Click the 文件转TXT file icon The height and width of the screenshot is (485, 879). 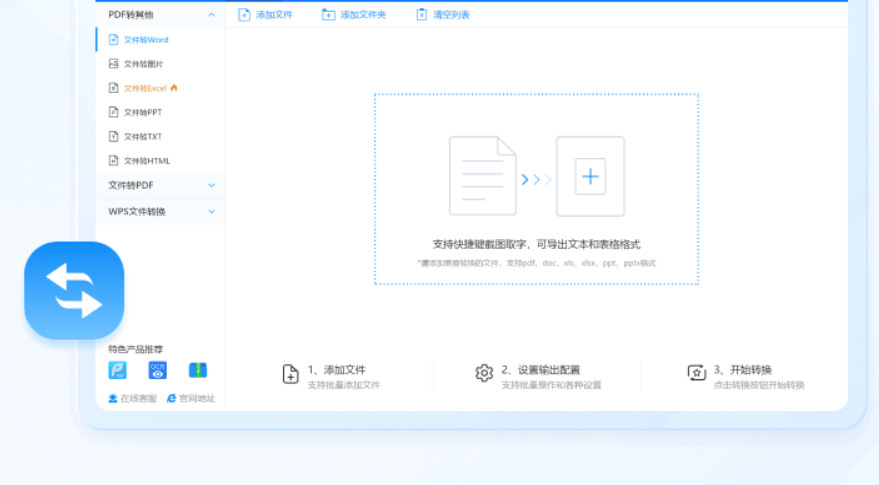(x=114, y=136)
